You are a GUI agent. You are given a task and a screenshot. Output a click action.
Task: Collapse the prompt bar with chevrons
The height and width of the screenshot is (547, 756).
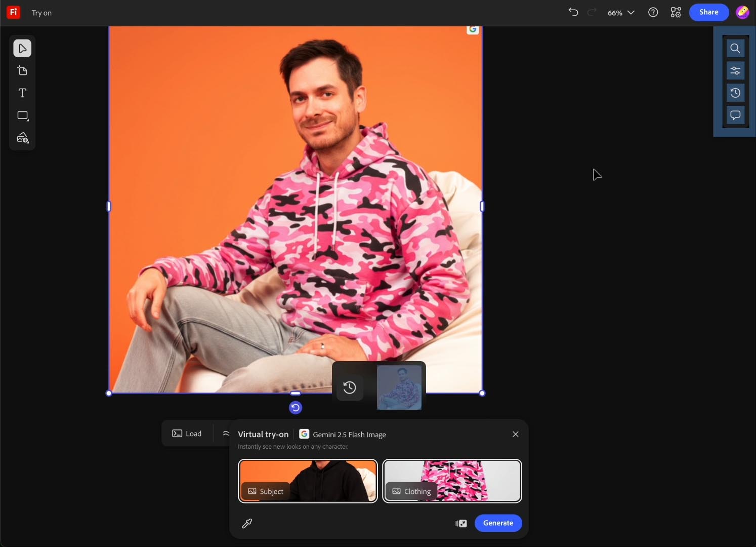[x=226, y=434]
